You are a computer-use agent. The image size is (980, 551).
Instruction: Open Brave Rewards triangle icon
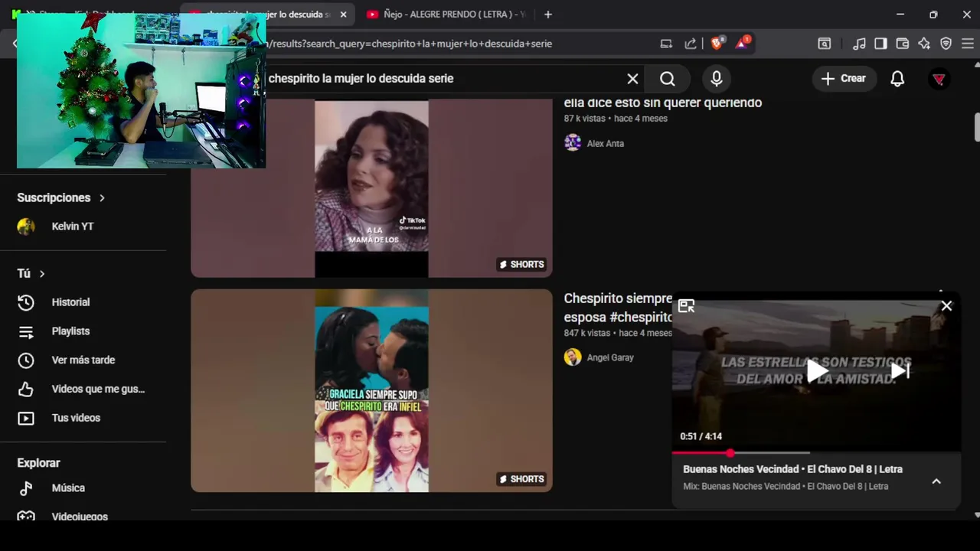click(742, 44)
